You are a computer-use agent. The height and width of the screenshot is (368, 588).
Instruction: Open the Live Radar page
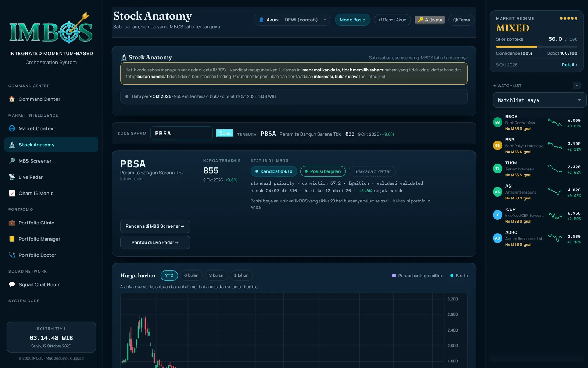[51, 177]
